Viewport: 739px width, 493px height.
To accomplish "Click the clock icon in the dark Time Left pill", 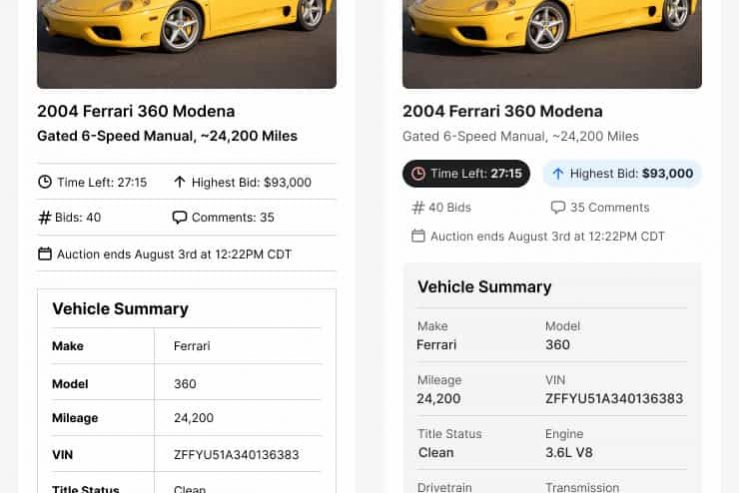I will coord(418,174).
